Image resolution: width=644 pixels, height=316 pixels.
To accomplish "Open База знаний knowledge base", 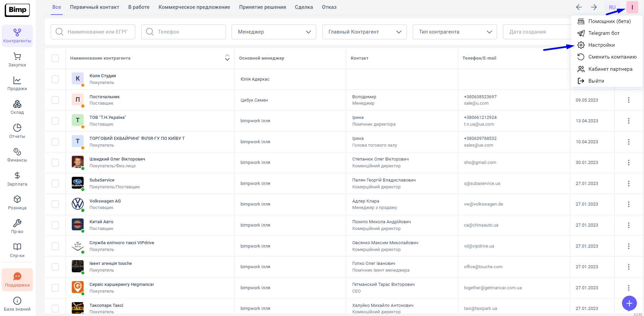I will pyautogui.click(x=17, y=304).
